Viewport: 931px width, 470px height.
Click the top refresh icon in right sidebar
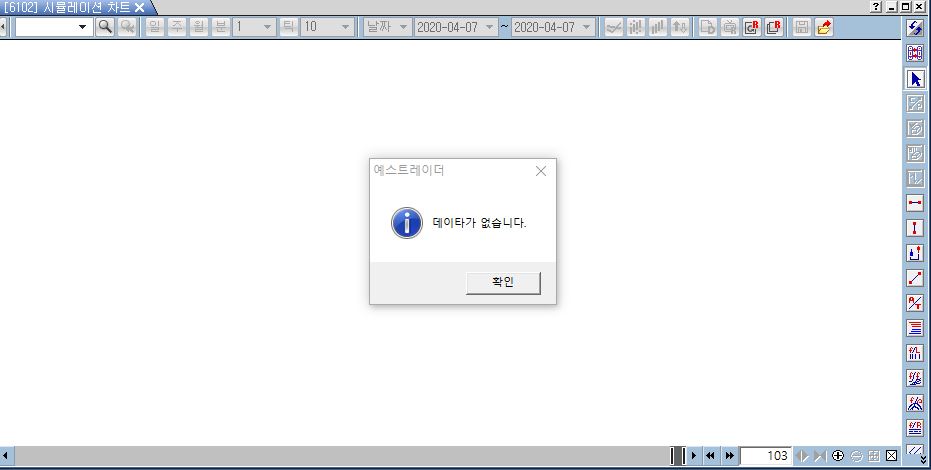[914, 28]
